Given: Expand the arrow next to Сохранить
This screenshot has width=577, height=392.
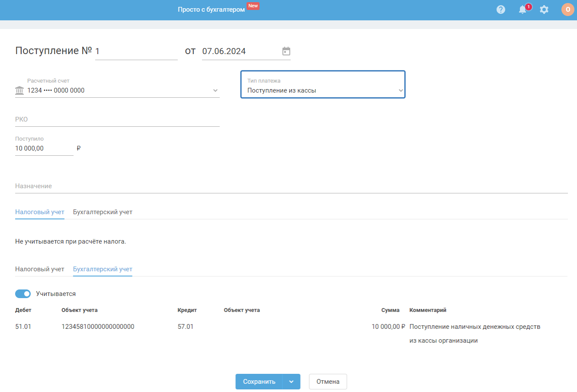Looking at the screenshot, I should 291,382.
